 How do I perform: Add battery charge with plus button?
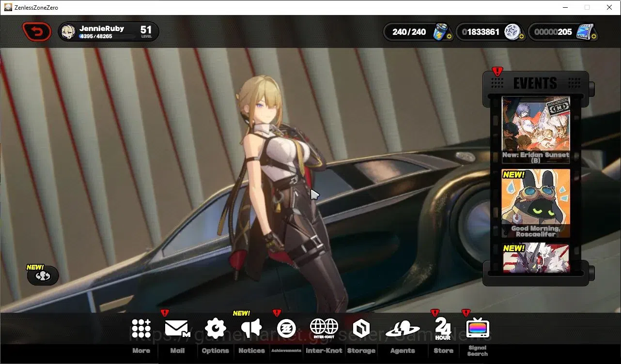(449, 36)
